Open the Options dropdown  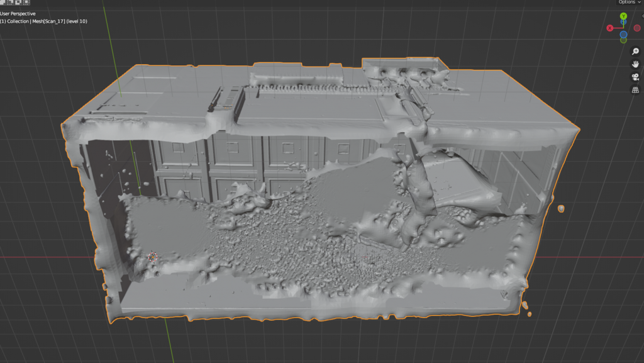629,3
